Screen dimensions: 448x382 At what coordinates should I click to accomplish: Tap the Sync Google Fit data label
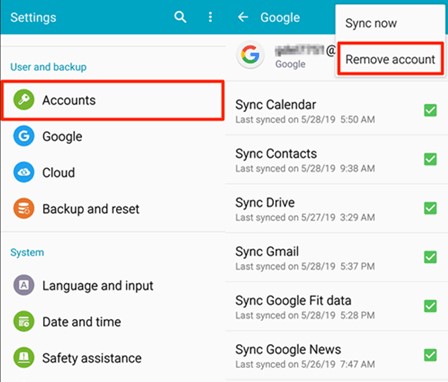click(x=293, y=301)
